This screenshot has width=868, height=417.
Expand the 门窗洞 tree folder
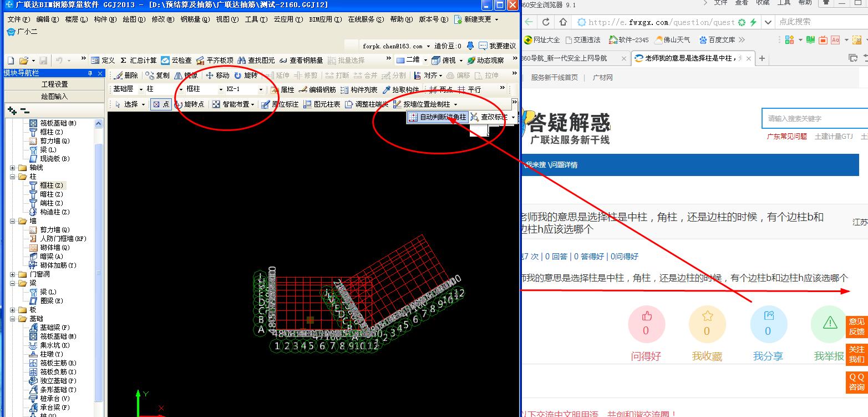(13, 274)
